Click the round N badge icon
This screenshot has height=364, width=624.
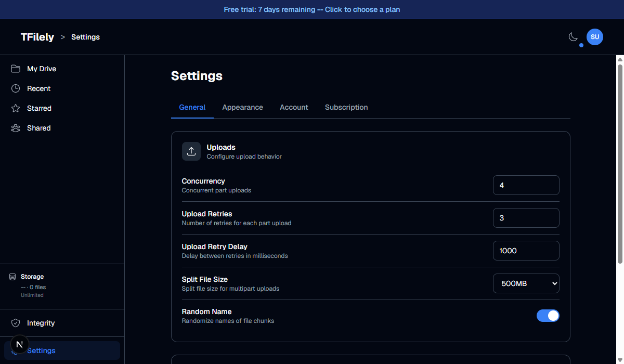(19, 344)
